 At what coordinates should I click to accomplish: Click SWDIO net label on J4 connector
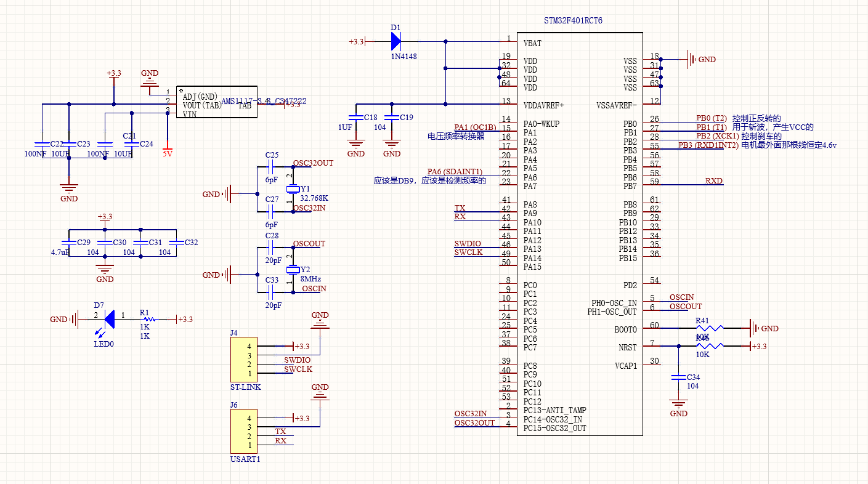(x=297, y=360)
